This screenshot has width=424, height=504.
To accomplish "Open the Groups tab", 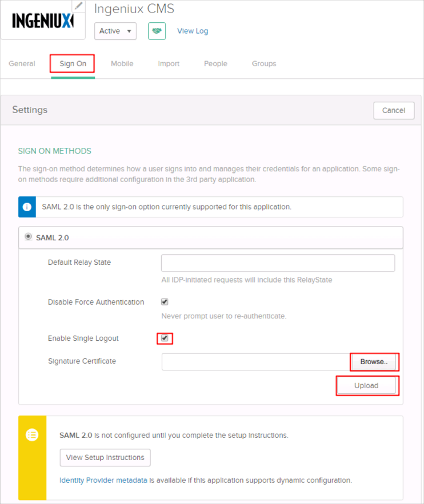I will [x=263, y=64].
